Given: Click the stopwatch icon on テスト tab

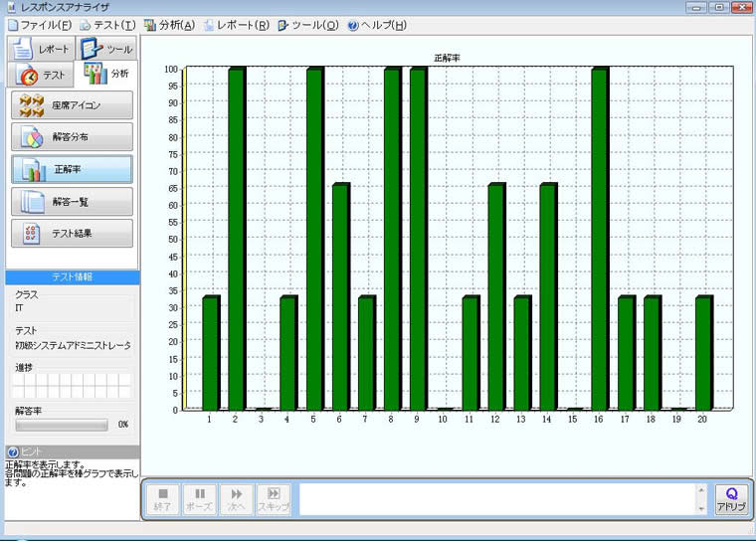Looking at the screenshot, I should tap(27, 75).
